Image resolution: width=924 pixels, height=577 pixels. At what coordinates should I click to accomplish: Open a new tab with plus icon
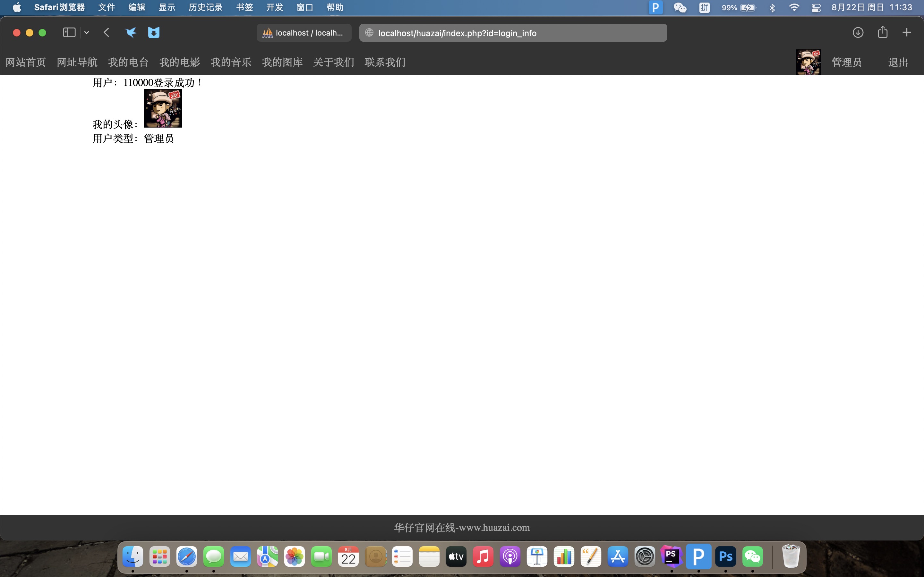pos(906,32)
